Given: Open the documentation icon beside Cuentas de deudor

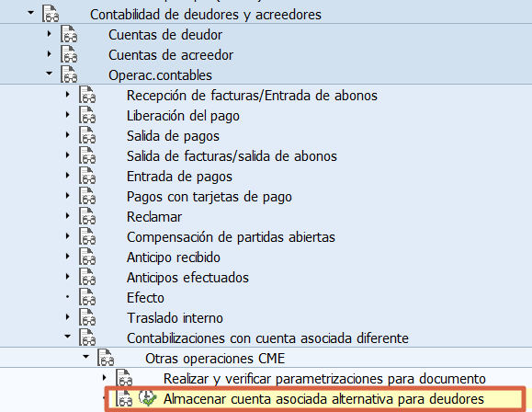Looking at the screenshot, I should pos(69,34).
